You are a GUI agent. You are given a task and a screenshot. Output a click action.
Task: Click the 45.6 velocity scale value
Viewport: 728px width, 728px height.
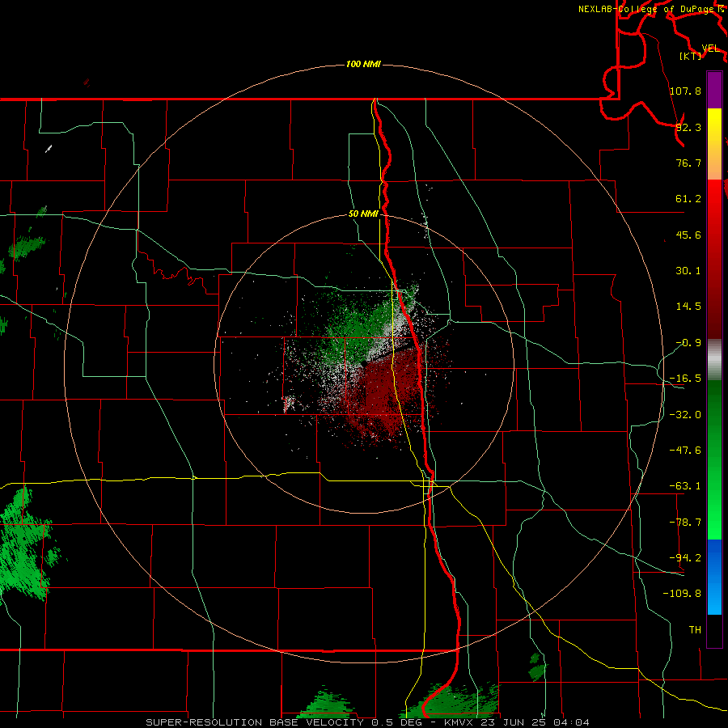point(688,235)
